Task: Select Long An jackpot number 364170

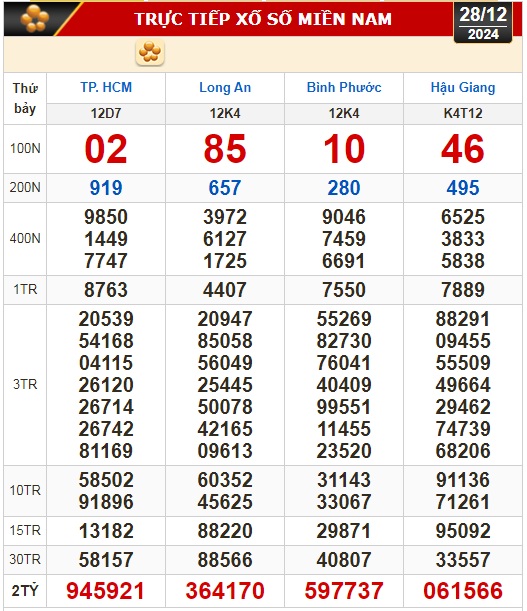Action: (225, 591)
